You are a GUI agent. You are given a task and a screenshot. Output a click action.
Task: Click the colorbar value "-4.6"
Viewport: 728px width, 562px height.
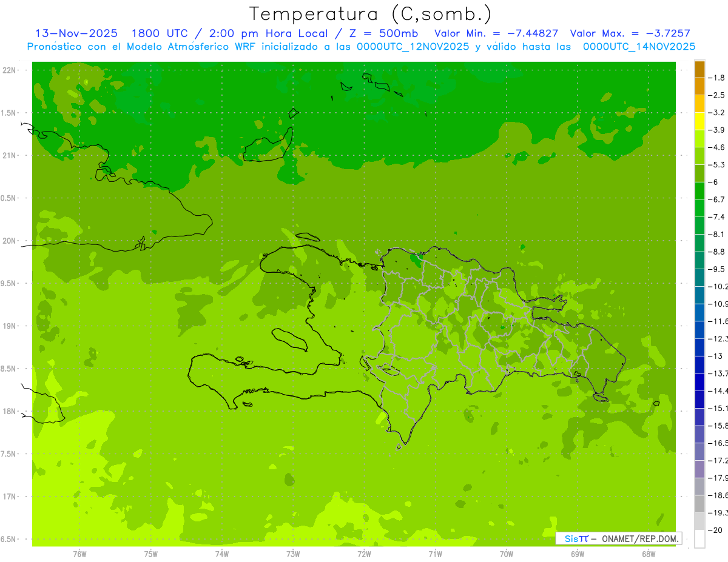pos(718,147)
